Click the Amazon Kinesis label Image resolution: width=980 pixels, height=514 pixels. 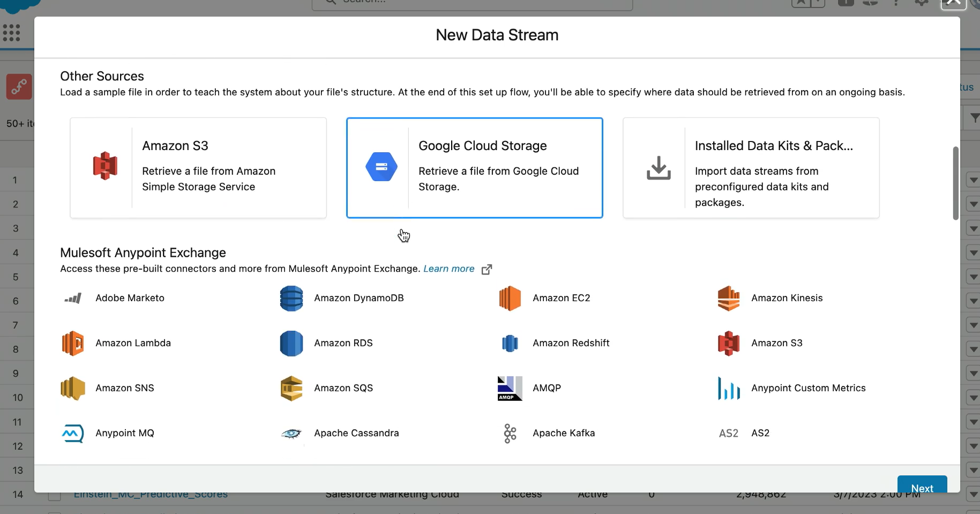click(787, 298)
